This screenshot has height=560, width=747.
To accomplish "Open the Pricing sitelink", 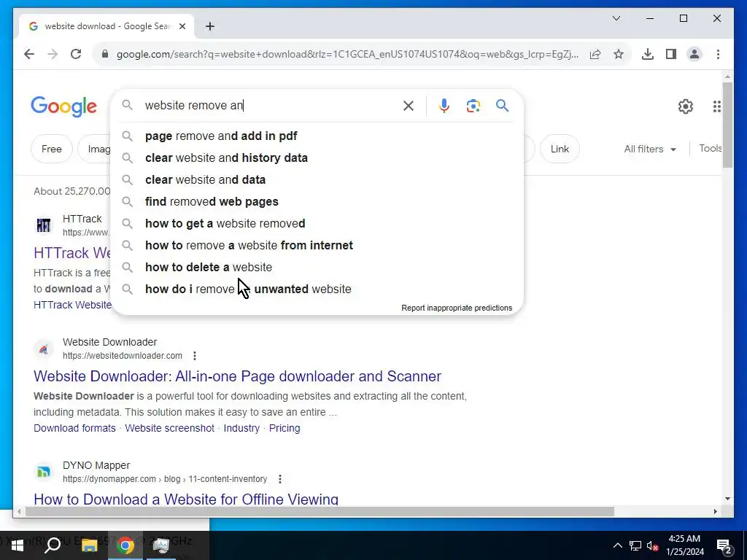I will 285,428.
